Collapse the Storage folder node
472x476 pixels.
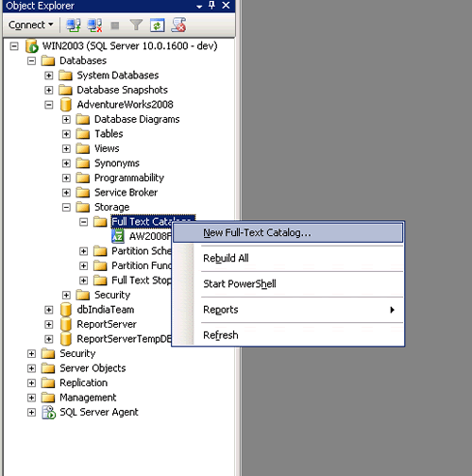pos(66,207)
